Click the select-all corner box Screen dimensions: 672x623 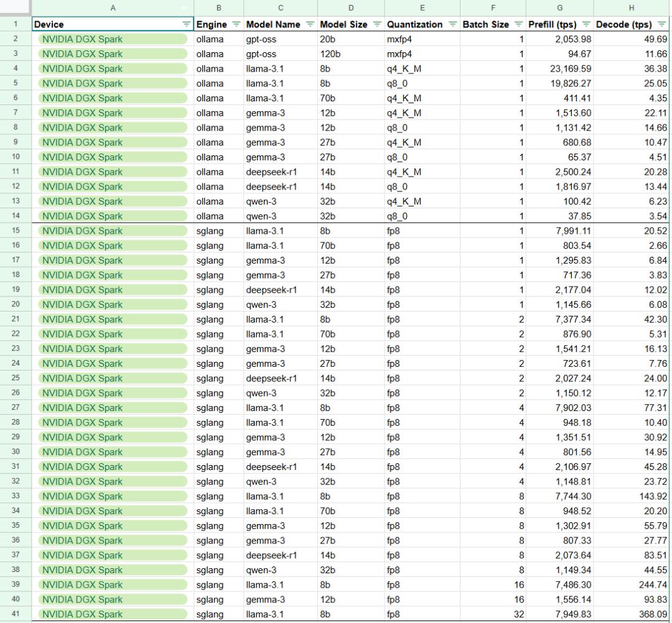click(x=15, y=7)
